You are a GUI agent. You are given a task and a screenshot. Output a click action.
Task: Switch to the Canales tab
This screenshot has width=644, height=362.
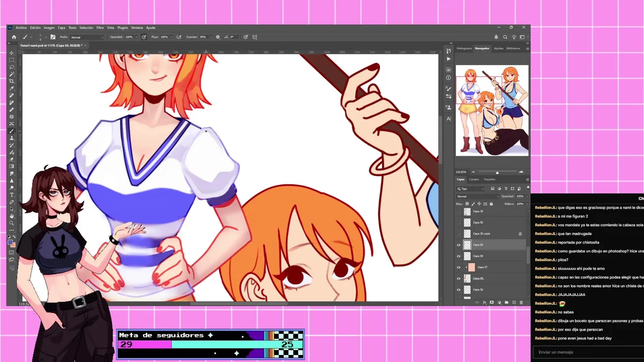click(x=474, y=179)
